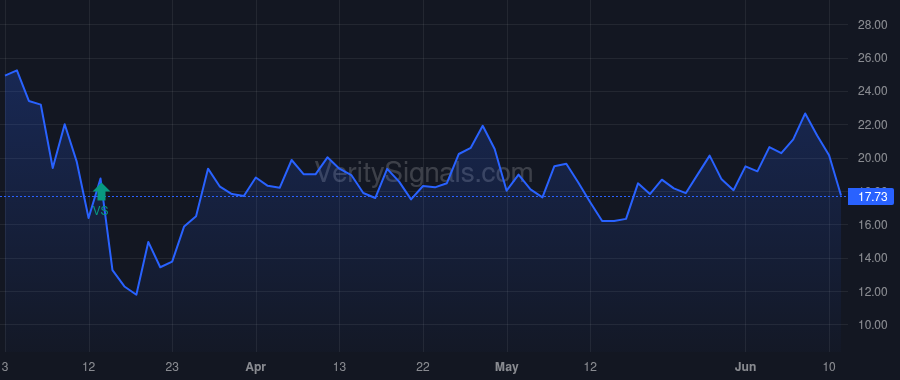Click the May date label on time axis
The width and height of the screenshot is (900, 380).
click(x=507, y=367)
